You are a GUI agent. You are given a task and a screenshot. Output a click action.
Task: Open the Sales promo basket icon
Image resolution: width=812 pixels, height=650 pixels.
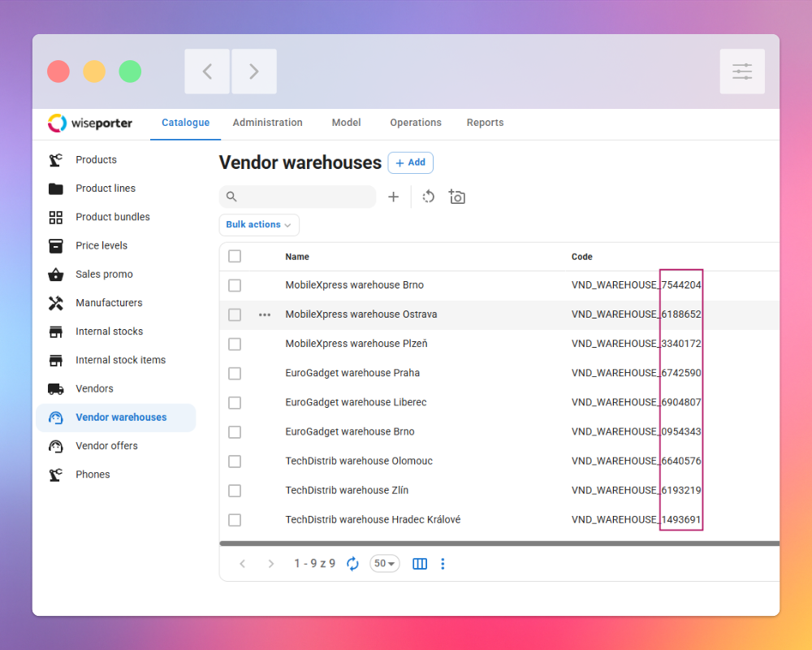[x=56, y=274]
